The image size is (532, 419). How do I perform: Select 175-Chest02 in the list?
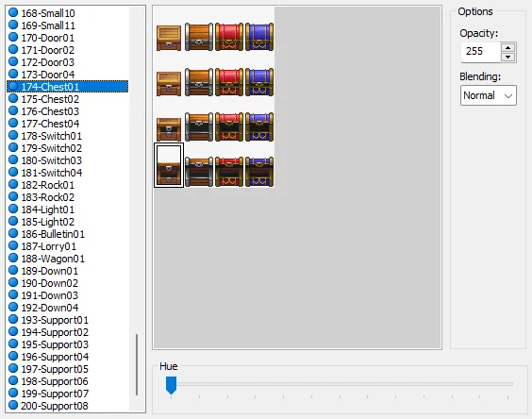pyautogui.click(x=68, y=99)
